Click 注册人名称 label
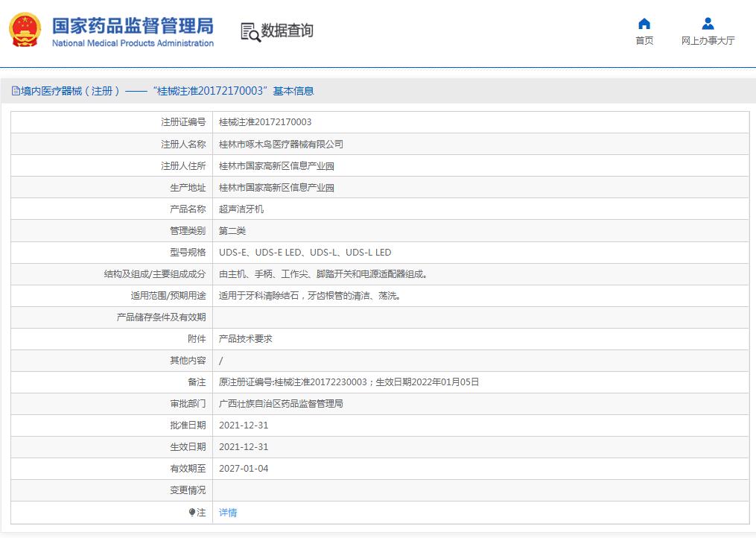The height and width of the screenshot is (538, 756). click(x=183, y=144)
